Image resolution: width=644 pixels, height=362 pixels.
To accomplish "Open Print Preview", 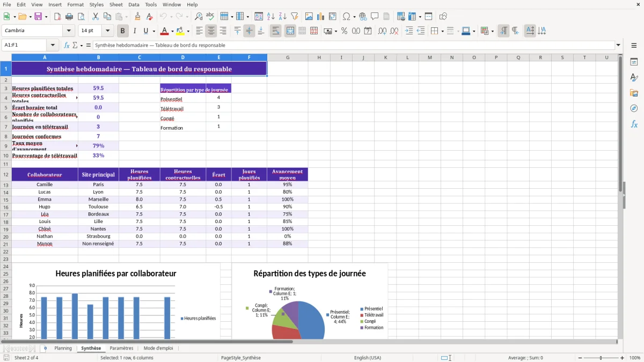I will 81,17.
